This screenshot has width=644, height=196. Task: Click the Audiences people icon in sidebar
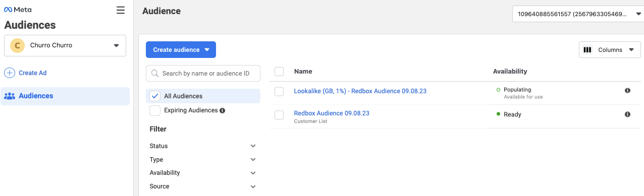pyautogui.click(x=10, y=96)
